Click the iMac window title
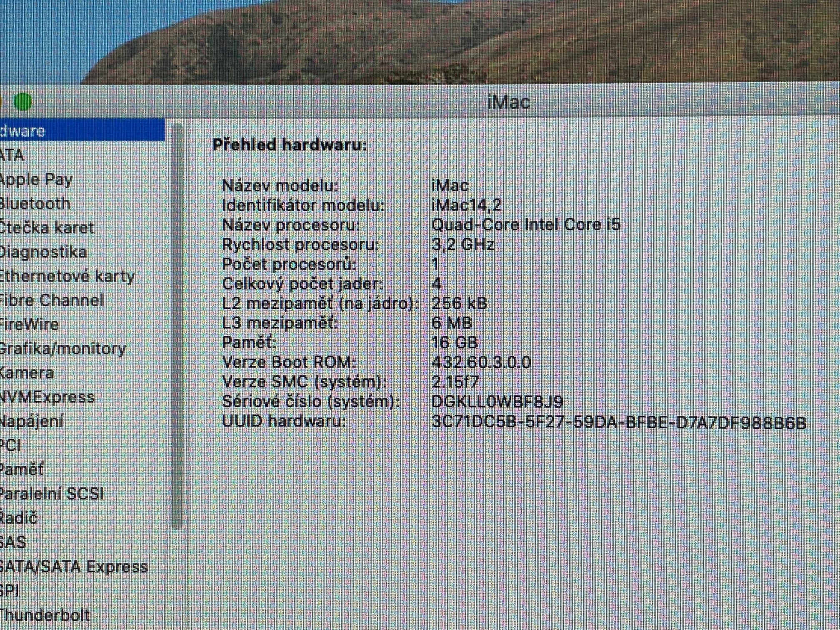Image resolution: width=840 pixels, height=630 pixels. pyautogui.click(x=508, y=102)
